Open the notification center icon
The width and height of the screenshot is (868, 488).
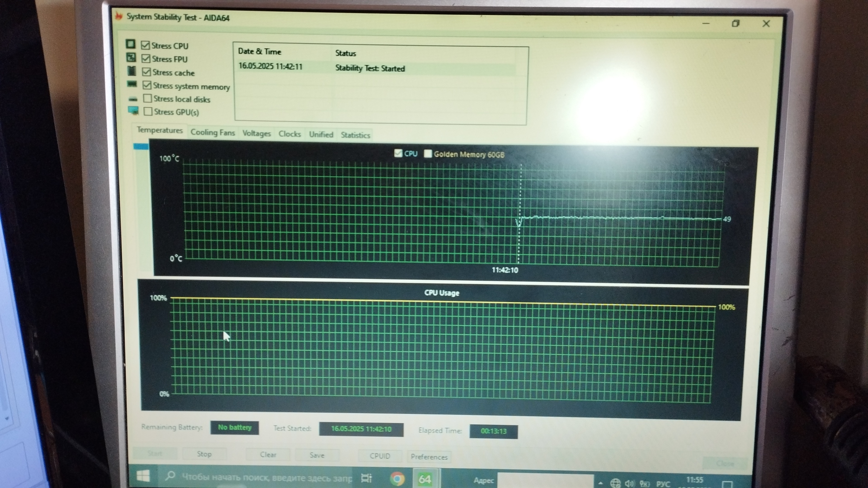727,484
